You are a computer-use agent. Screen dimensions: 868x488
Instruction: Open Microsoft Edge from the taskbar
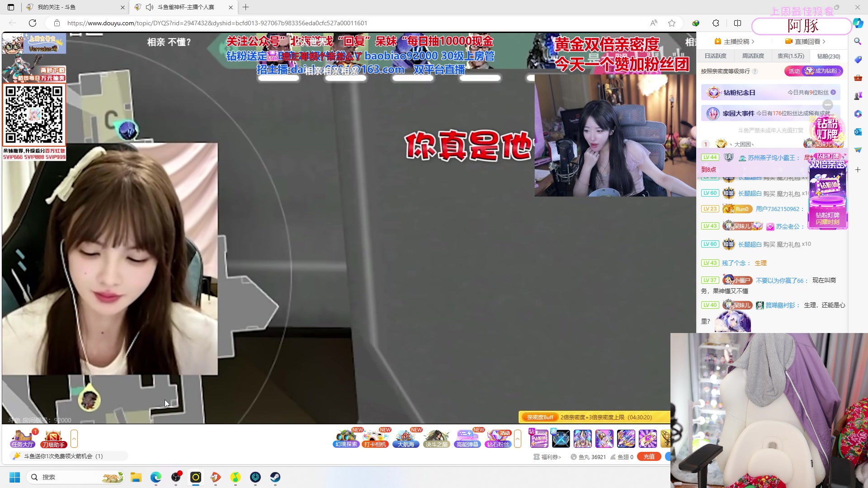coord(156,477)
